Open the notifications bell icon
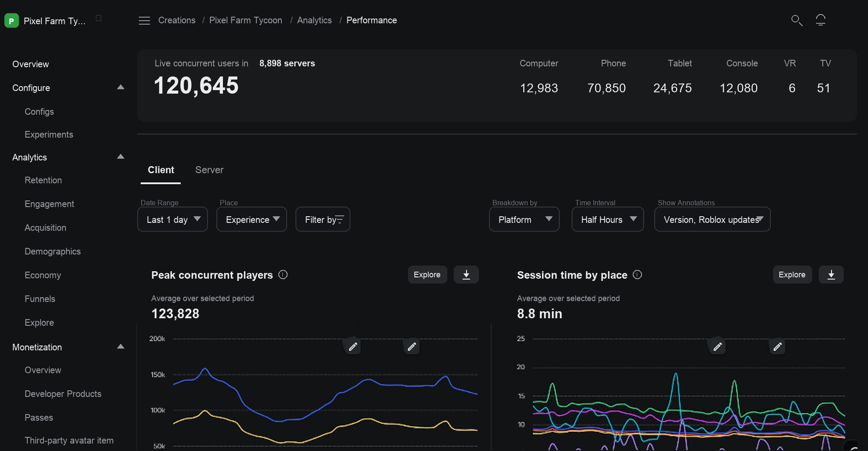Screen dimensions: 868x451 [x=821, y=20]
